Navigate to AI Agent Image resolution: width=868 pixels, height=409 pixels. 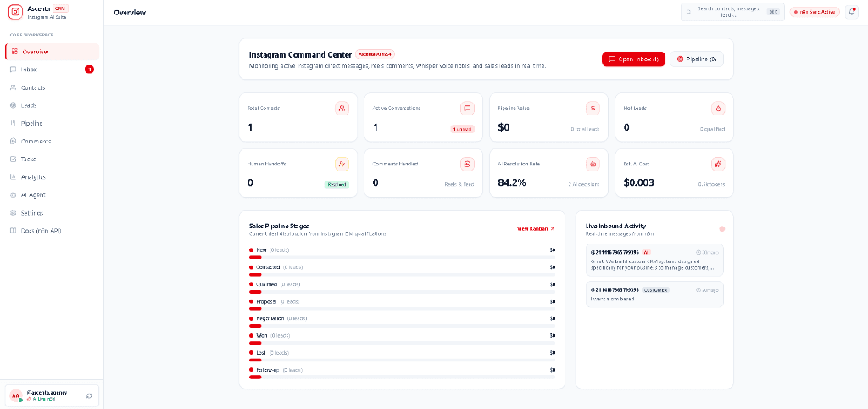coord(52,195)
